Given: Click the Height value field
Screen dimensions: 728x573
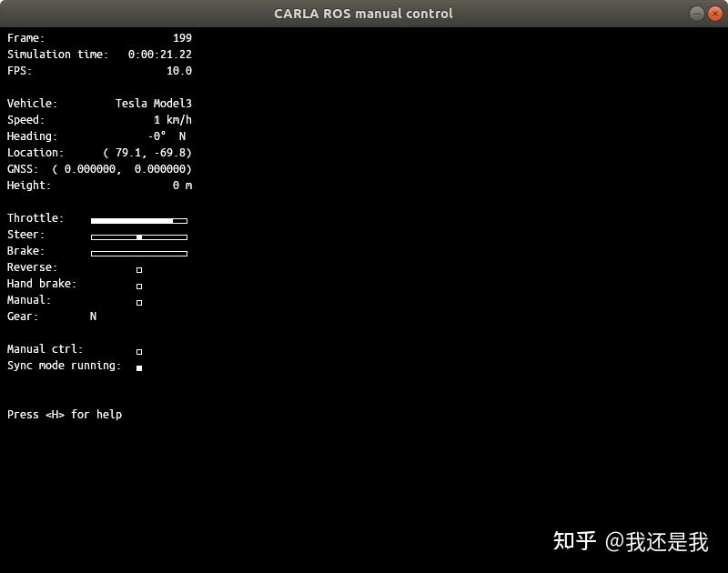Looking at the screenshot, I should point(181,185).
